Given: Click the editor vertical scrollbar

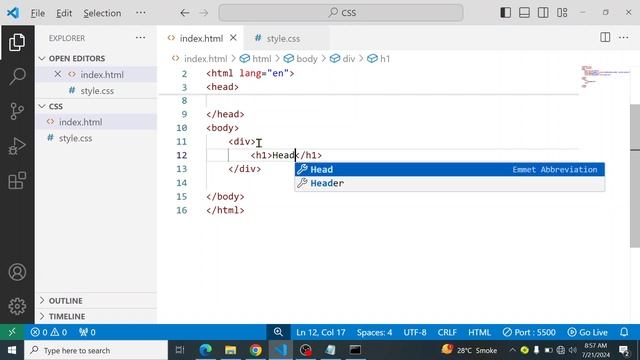Looking at the screenshot, I should [x=635, y=176].
